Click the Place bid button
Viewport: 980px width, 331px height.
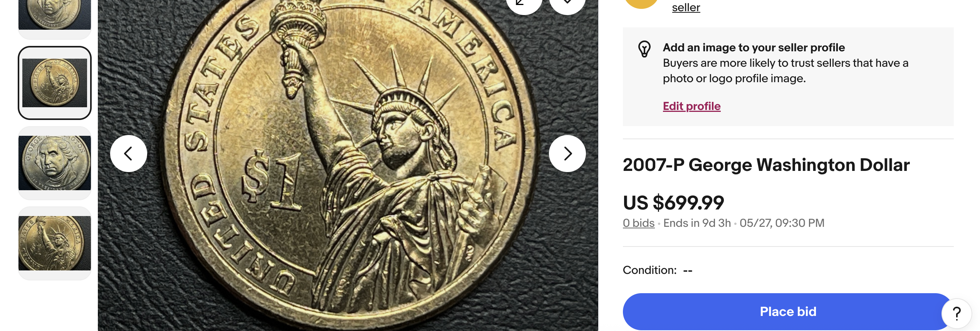pyautogui.click(x=788, y=312)
